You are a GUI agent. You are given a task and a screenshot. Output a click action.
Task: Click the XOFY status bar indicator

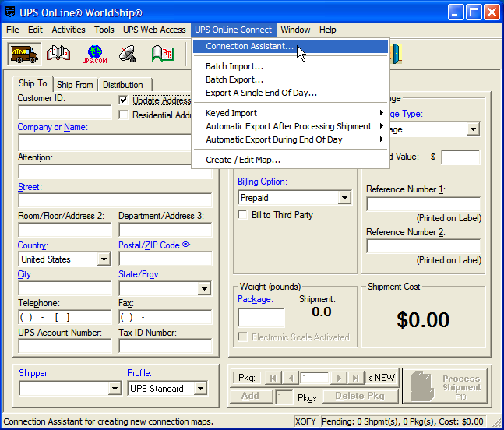point(305,422)
